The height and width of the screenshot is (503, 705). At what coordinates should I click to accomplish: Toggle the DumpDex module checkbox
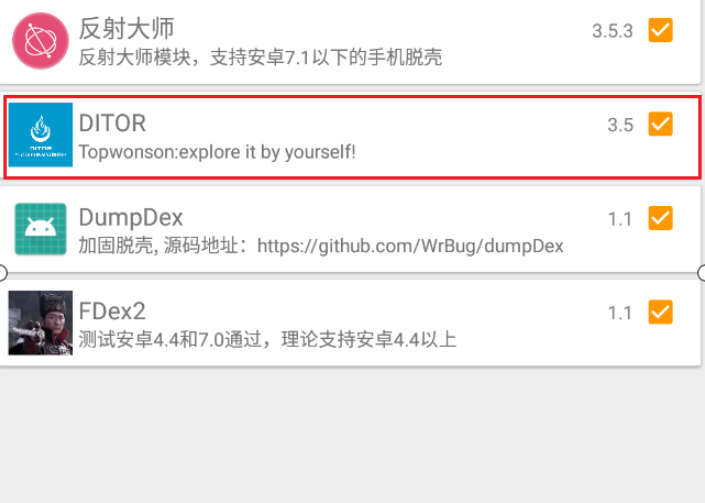660,218
